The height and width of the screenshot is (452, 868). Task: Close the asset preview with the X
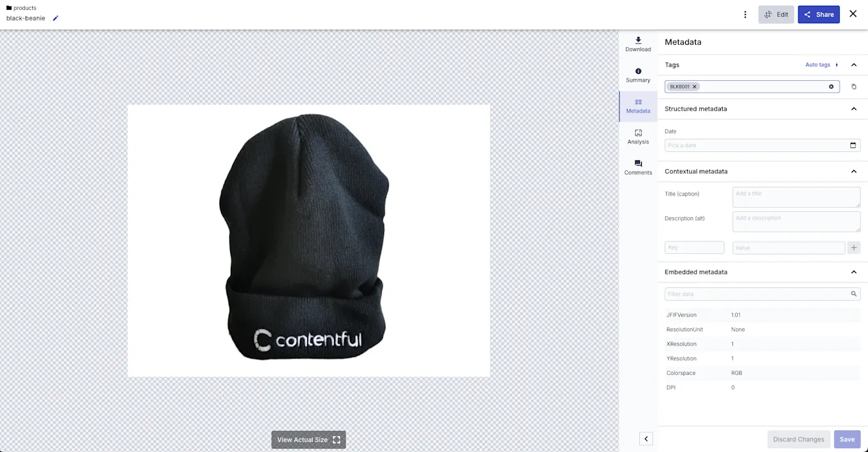(853, 14)
